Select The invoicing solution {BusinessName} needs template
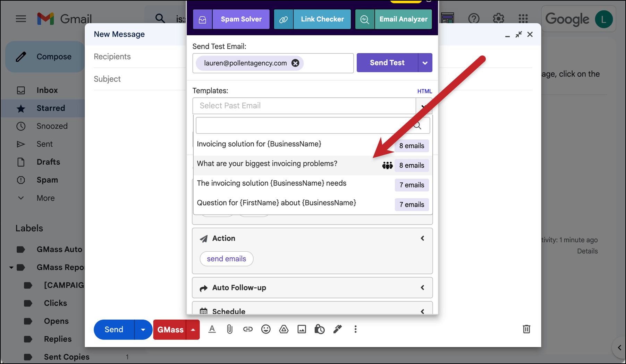626x364 pixels. pyautogui.click(x=313, y=184)
